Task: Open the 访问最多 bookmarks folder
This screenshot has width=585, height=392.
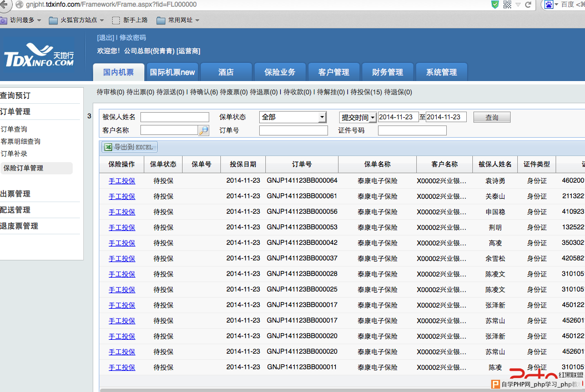Action: tap(21, 20)
